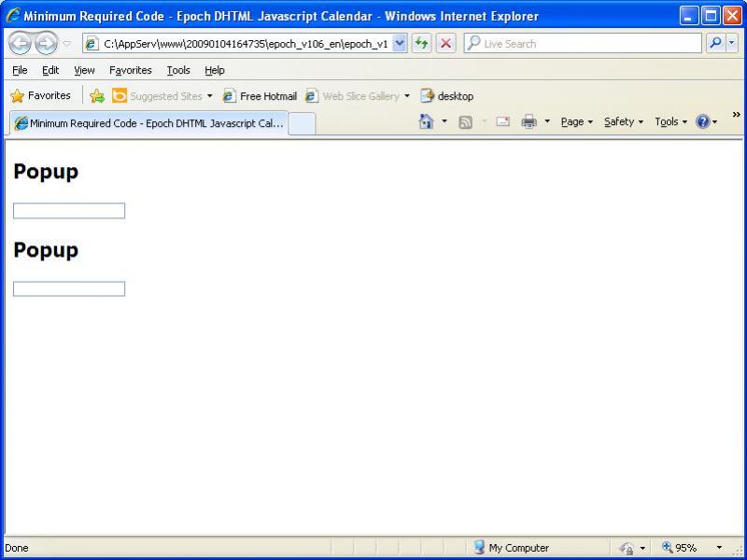Open the Favorites star button
Image resolution: width=747 pixels, height=560 pixels.
pos(40,96)
